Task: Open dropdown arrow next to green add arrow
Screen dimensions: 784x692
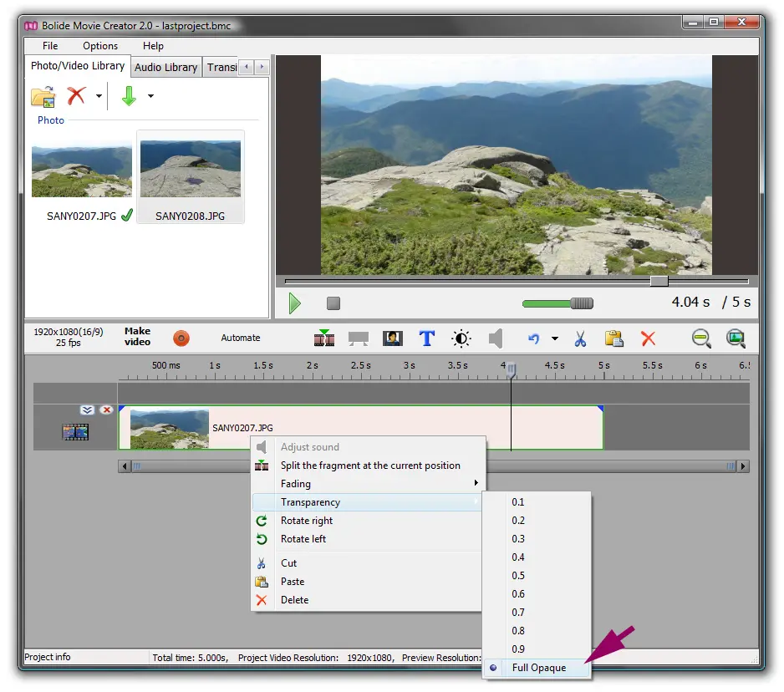Action: pos(150,96)
